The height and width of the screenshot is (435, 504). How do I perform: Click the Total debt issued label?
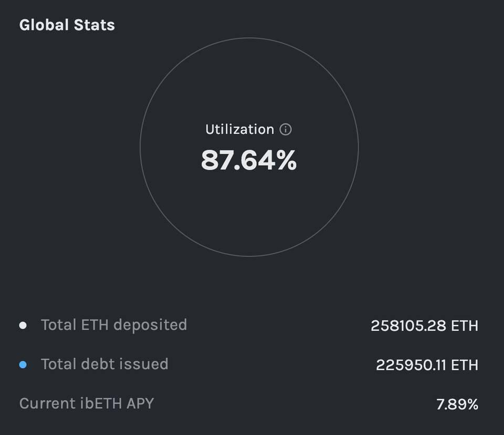pyautogui.click(x=104, y=364)
